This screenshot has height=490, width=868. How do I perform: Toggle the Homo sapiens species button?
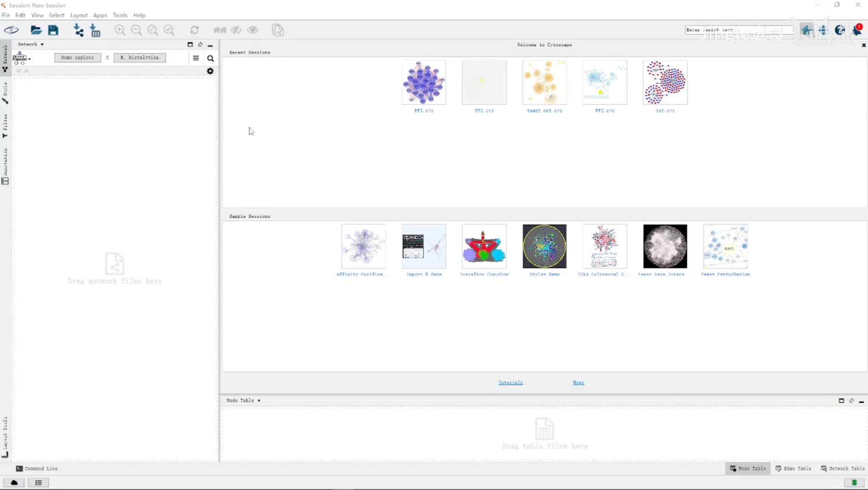[78, 58]
